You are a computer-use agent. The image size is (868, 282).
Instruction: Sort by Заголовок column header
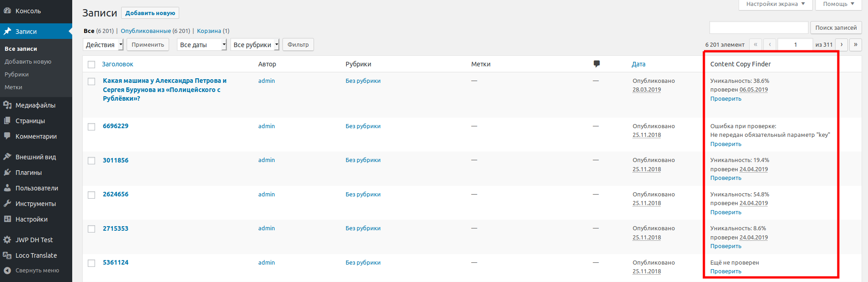click(117, 64)
